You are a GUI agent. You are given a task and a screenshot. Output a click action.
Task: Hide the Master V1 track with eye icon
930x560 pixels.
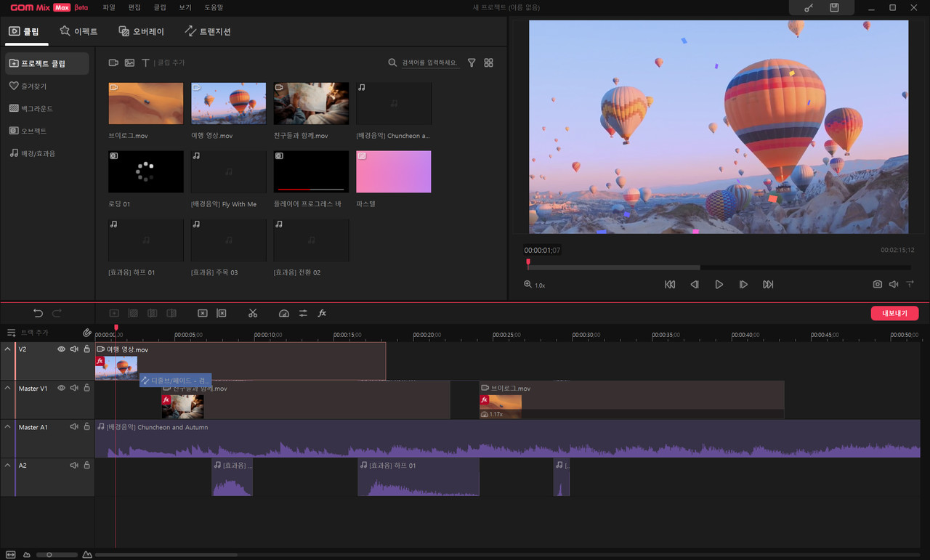click(x=62, y=389)
